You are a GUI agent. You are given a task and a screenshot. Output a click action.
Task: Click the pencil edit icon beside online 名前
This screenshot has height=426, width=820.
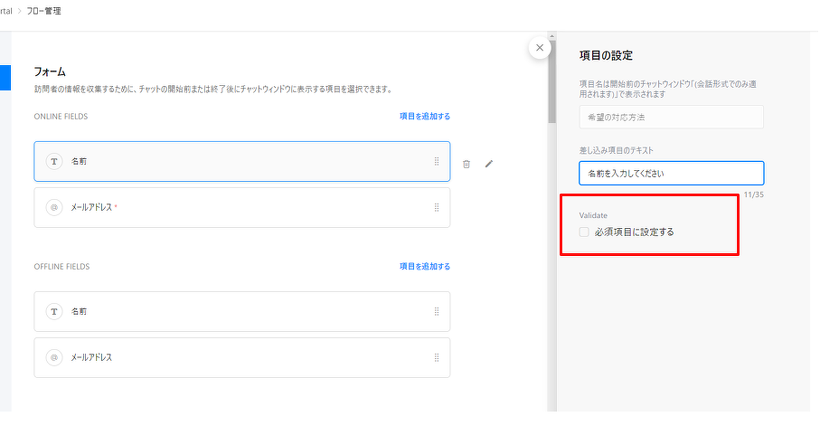(x=489, y=163)
